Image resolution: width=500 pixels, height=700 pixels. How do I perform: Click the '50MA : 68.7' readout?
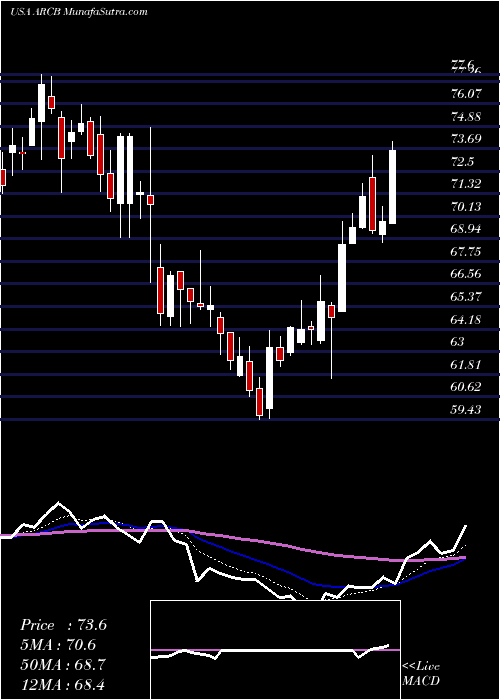[x=64, y=664]
